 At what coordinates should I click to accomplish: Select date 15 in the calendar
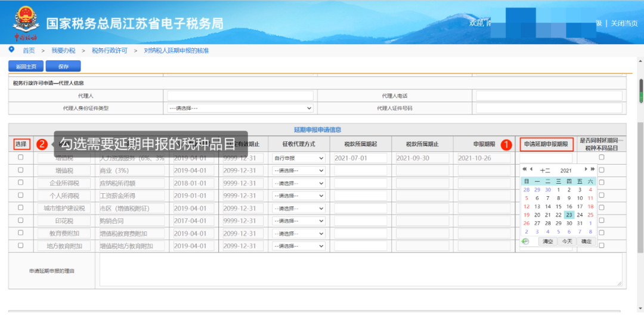pos(558,207)
